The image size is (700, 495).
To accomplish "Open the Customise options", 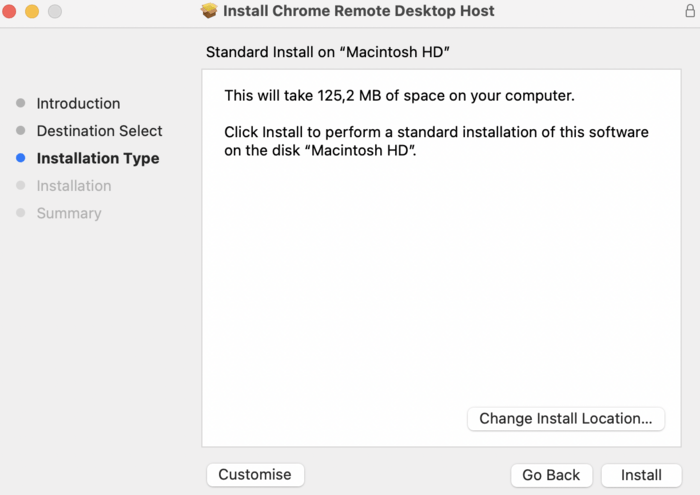I will click(x=255, y=474).
